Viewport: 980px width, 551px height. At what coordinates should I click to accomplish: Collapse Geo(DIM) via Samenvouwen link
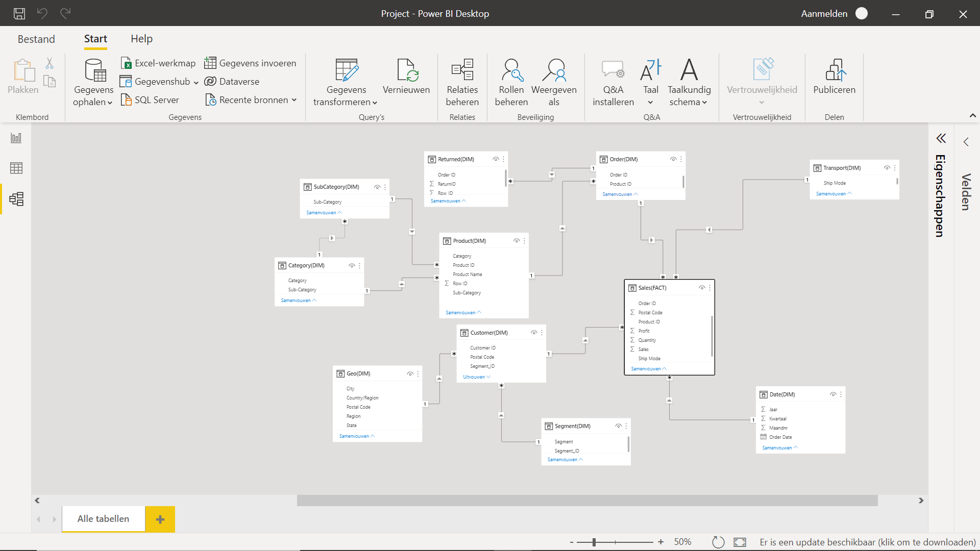(357, 436)
